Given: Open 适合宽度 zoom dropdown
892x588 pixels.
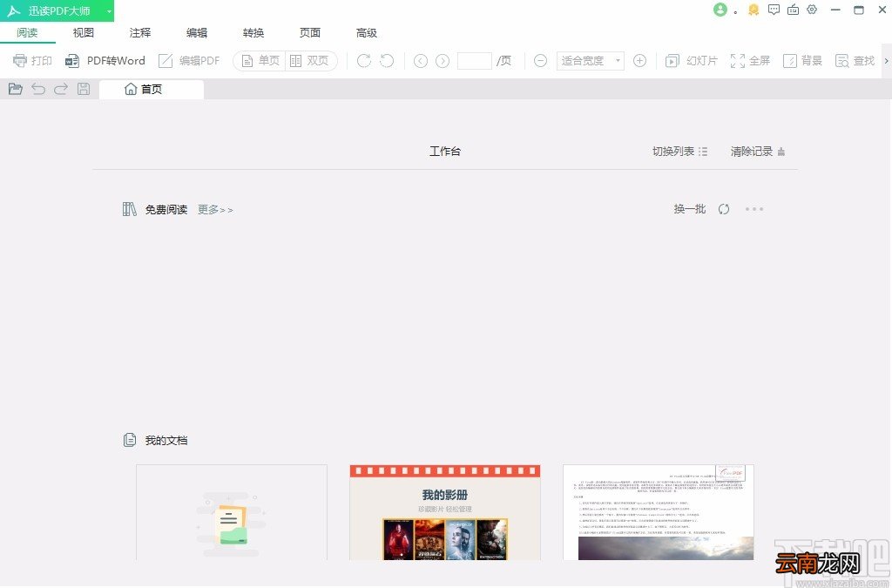Looking at the screenshot, I should pos(590,60).
